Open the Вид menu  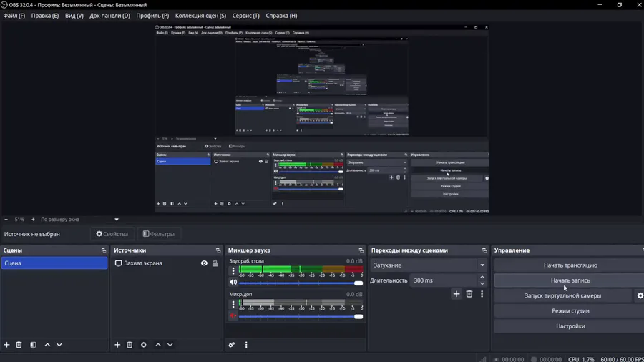coord(74,16)
